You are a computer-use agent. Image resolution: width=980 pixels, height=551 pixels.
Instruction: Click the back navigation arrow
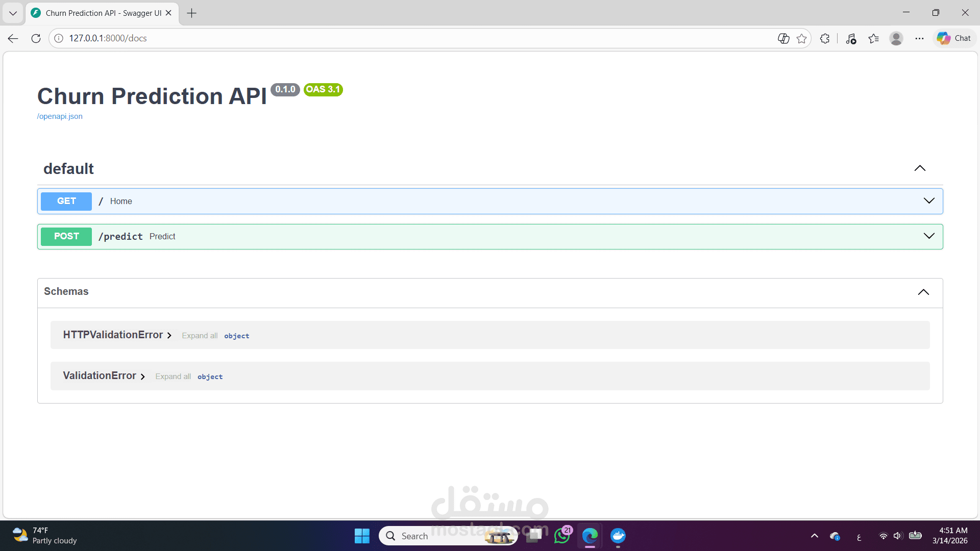click(x=13, y=38)
